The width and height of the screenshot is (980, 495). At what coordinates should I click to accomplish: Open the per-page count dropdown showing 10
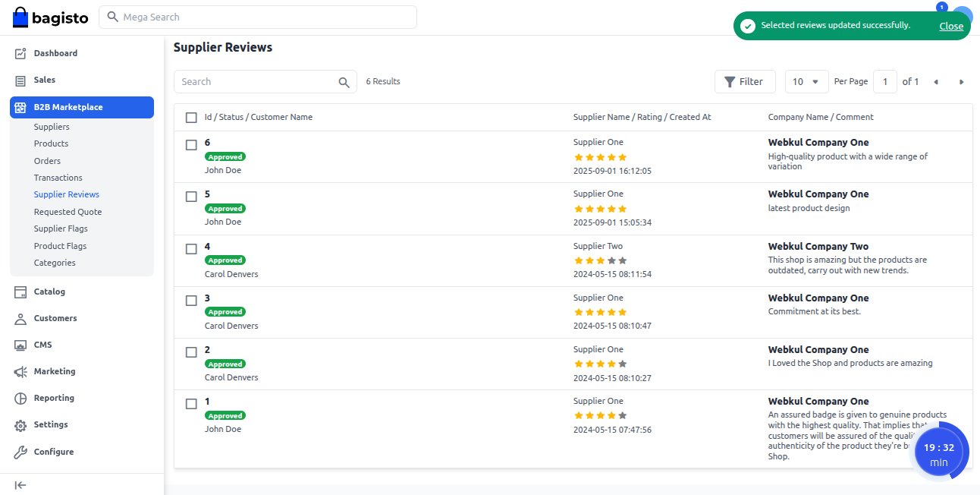tap(806, 81)
